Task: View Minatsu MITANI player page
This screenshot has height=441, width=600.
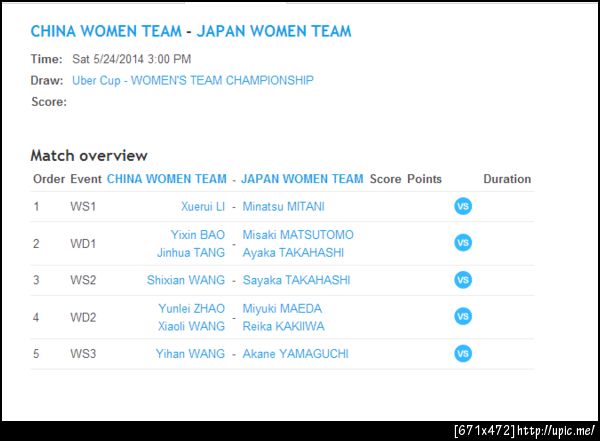Action: point(283,207)
